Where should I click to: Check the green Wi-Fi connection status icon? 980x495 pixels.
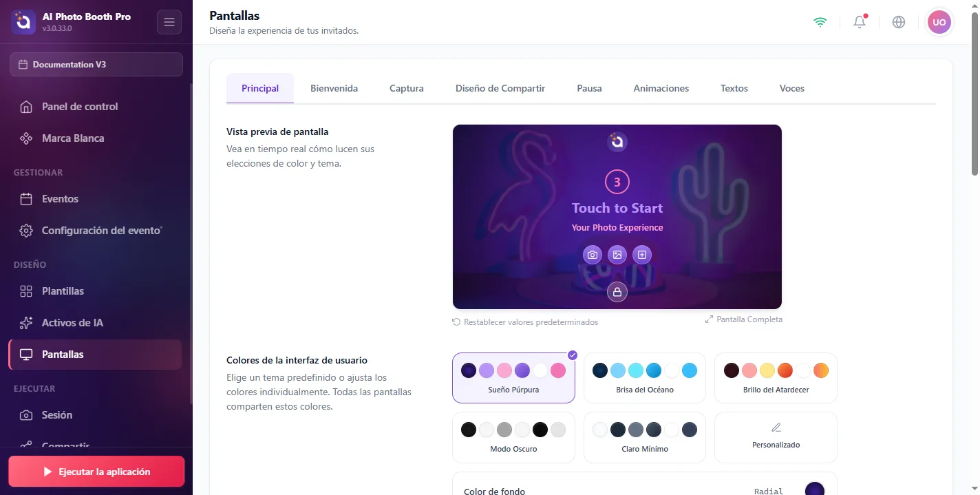pyautogui.click(x=820, y=22)
